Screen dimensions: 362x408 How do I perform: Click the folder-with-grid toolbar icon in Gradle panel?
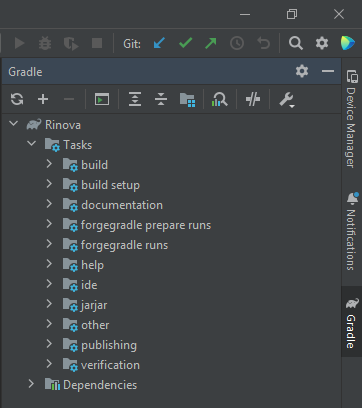(187, 100)
